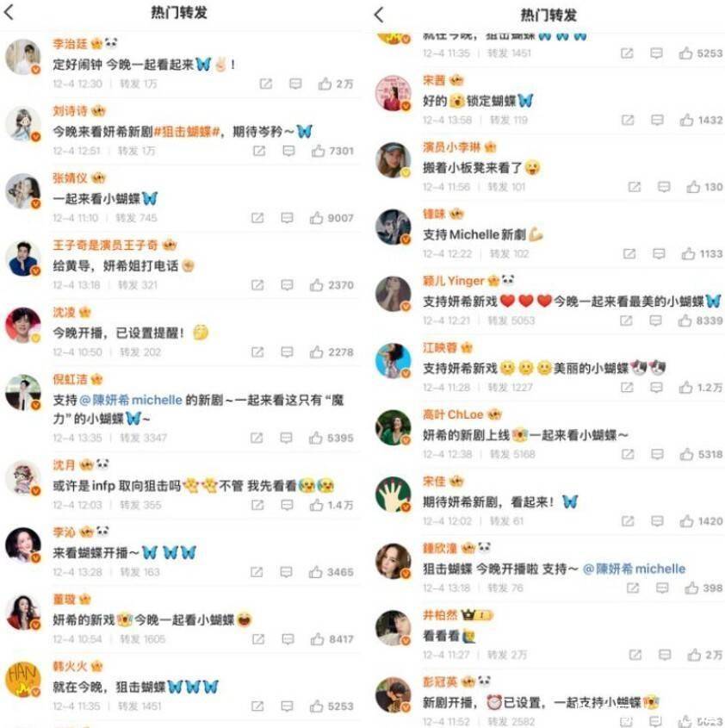
Task: Repost 张婧仪's 一起来看小蝴蝶 post
Action: pos(257,218)
